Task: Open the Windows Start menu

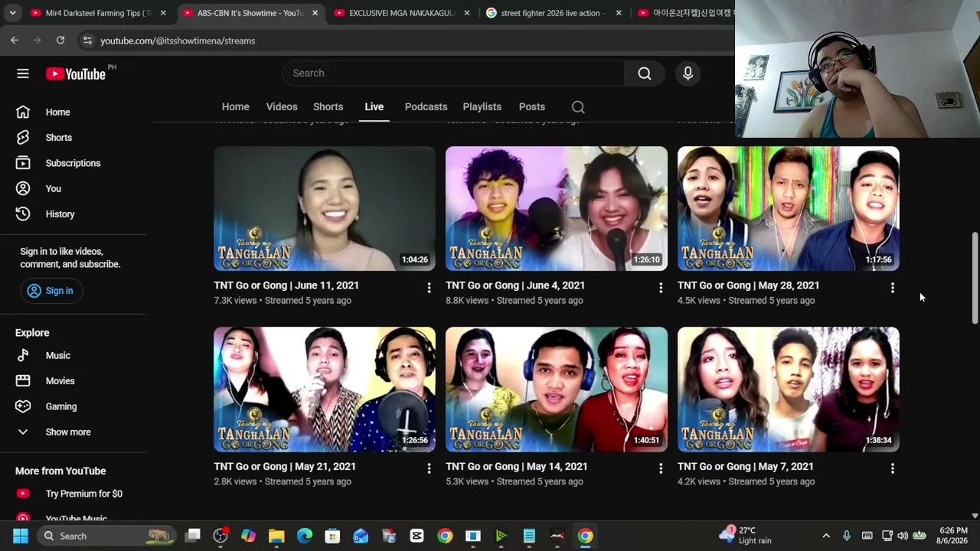Action: pos(21,536)
